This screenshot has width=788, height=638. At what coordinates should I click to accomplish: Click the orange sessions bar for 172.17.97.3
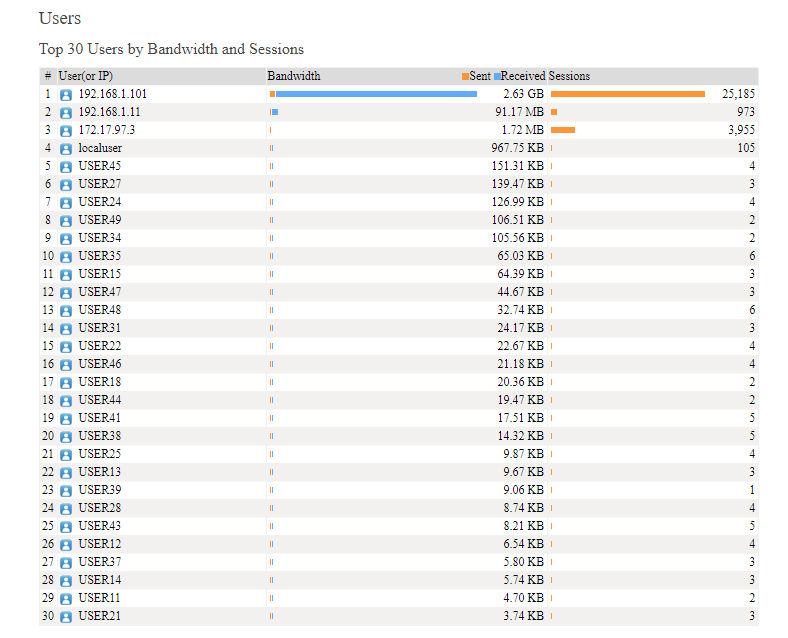point(563,130)
